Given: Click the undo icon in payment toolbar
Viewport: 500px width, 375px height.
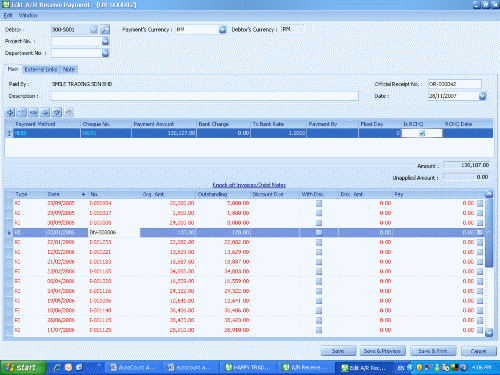Looking at the screenshot, I should pos(69,112).
